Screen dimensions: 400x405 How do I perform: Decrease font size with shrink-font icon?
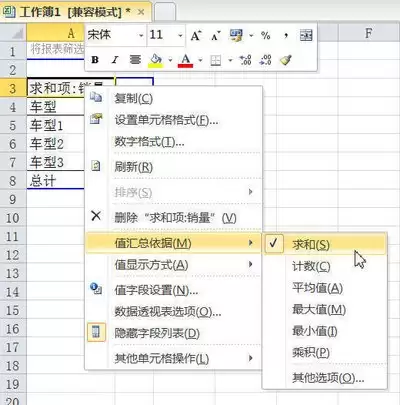point(216,35)
